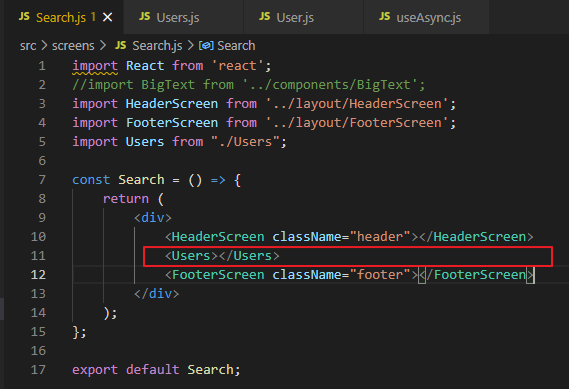Click className="footer" attribute value

tap(380, 275)
